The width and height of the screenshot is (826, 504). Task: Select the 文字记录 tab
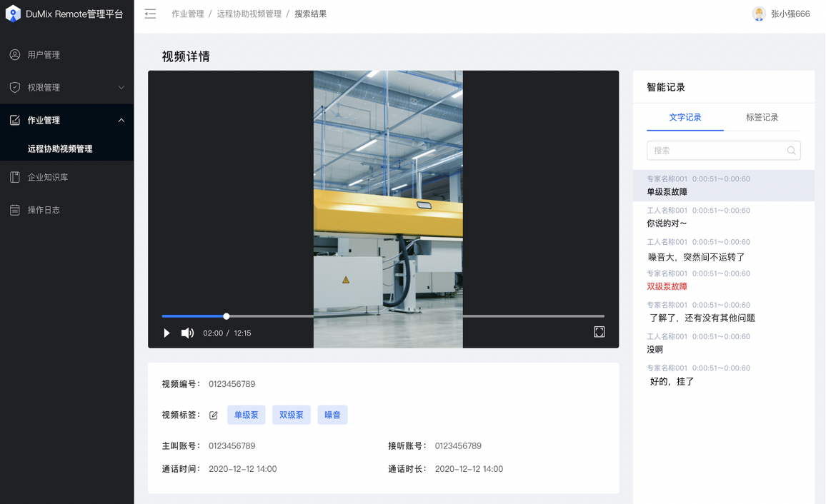pyautogui.click(x=685, y=118)
